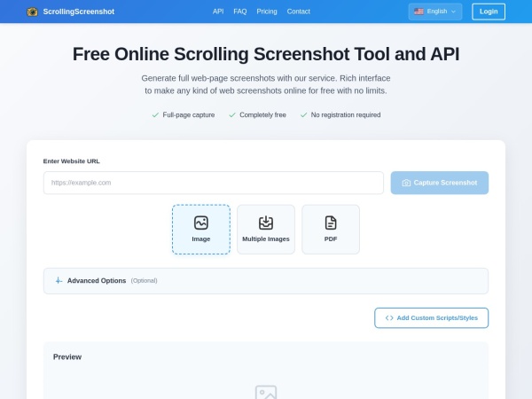Click the code brackets icon
The height and width of the screenshot is (399, 532).
pyautogui.click(x=389, y=318)
